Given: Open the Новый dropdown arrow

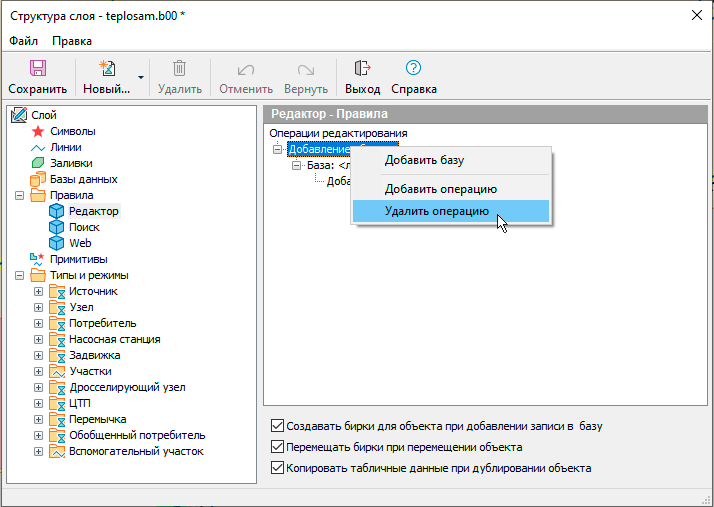Looking at the screenshot, I should click(141, 77).
